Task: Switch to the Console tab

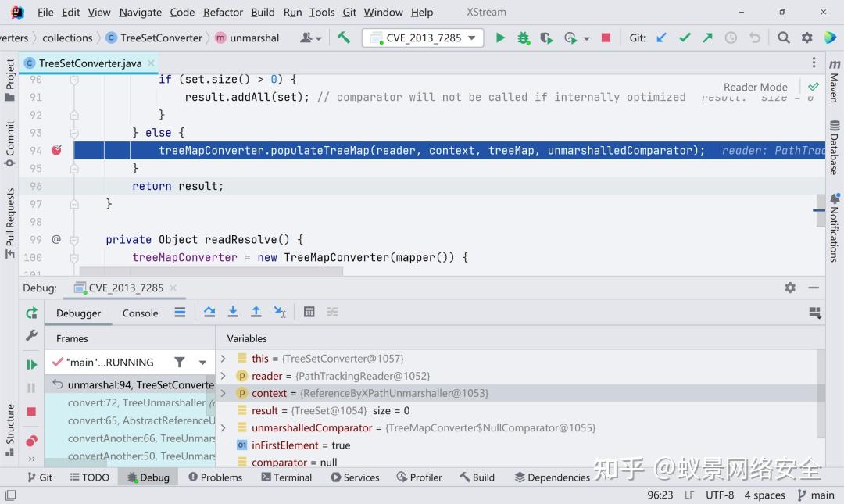Action: pos(140,313)
